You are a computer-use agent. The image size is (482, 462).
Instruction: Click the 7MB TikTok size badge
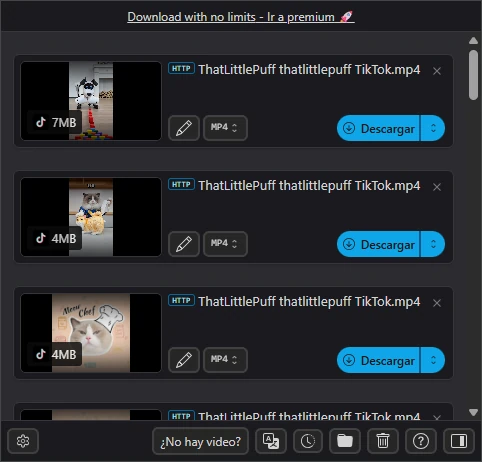tap(55, 122)
